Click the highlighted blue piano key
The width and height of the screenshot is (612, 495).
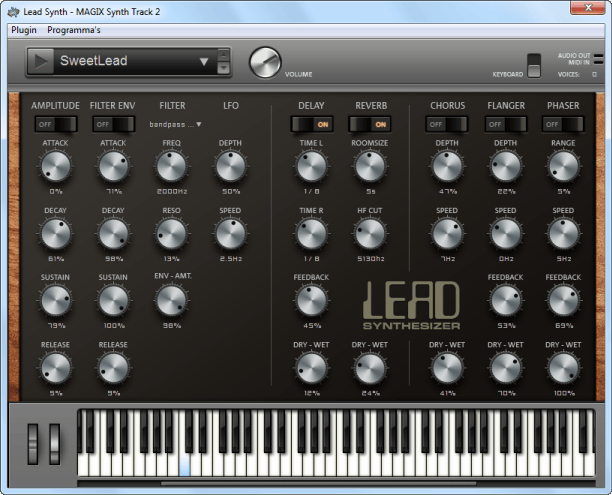[184, 465]
